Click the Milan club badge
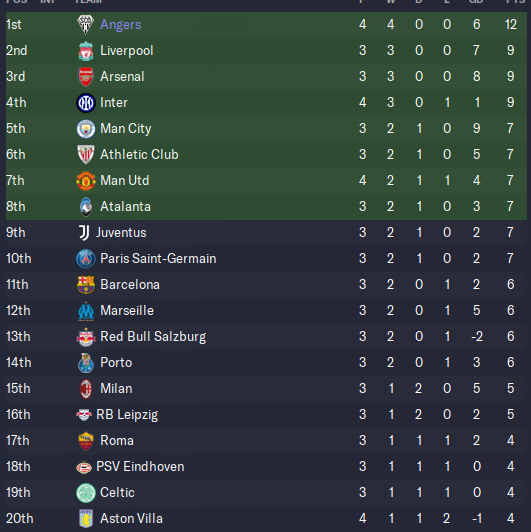Screen dimensions: 531x532 [86, 389]
